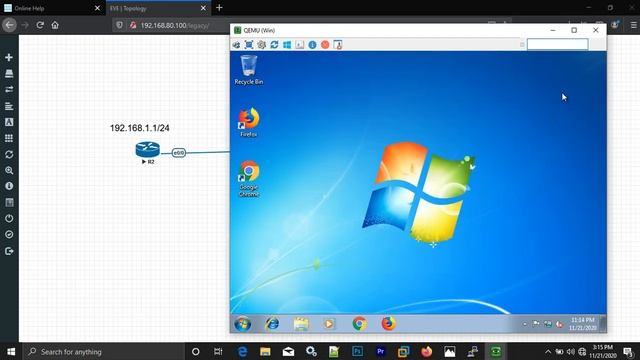Screen dimensions: 640x360
Task: Switch to the EVE Topology browser tab
Action: 153,8
